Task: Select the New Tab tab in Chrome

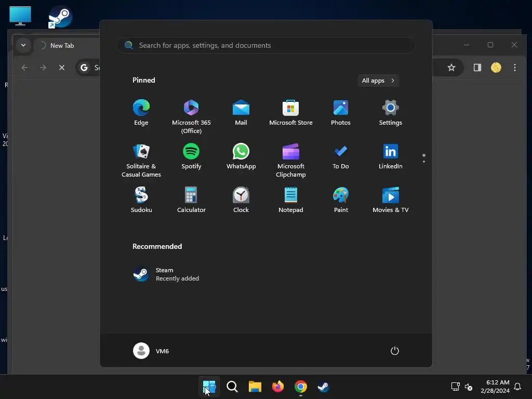Action: (x=67, y=46)
